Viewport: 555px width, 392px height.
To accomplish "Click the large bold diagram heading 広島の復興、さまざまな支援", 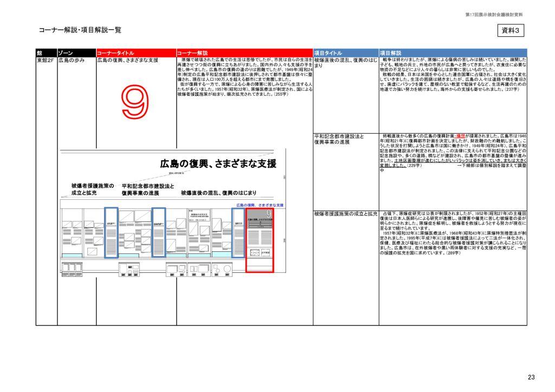I will pyautogui.click(x=218, y=164).
